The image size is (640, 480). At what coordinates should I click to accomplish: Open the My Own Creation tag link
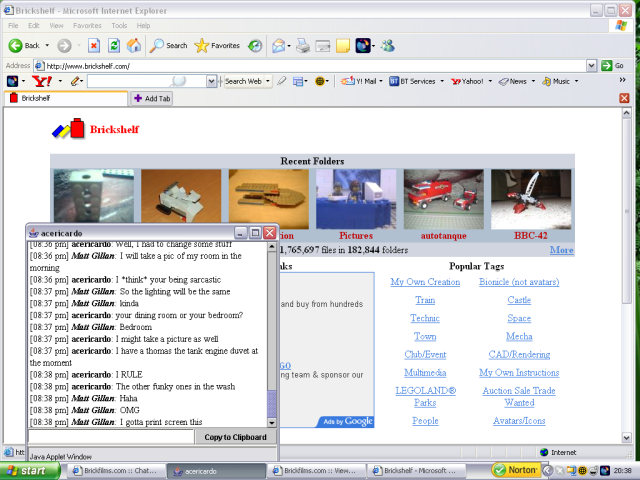pyautogui.click(x=425, y=282)
